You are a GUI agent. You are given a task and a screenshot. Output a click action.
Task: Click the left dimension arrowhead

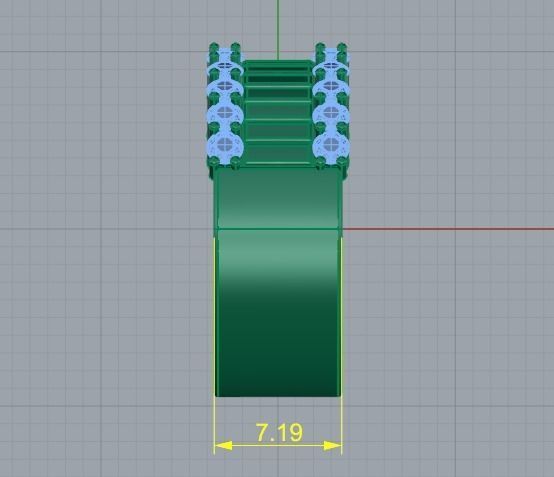[223, 446]
